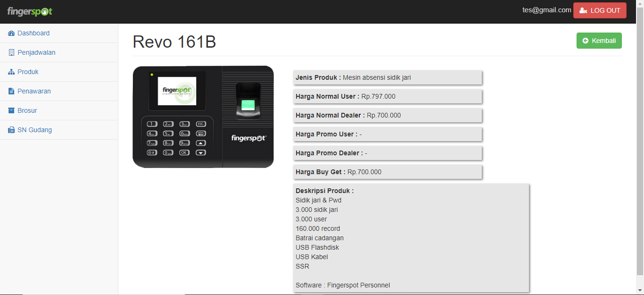This screenshot has height=295, width=644.
Task: Click the Penjadwalan building icon
Action: [12, 53]
